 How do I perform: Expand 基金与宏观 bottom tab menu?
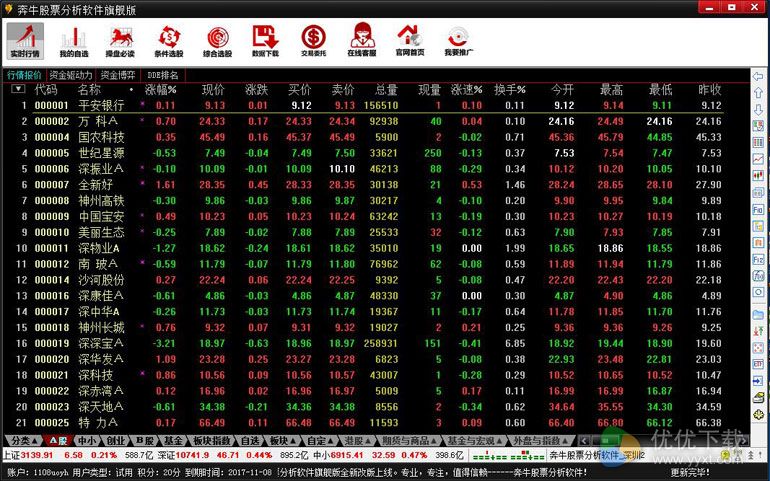point(474,441)
